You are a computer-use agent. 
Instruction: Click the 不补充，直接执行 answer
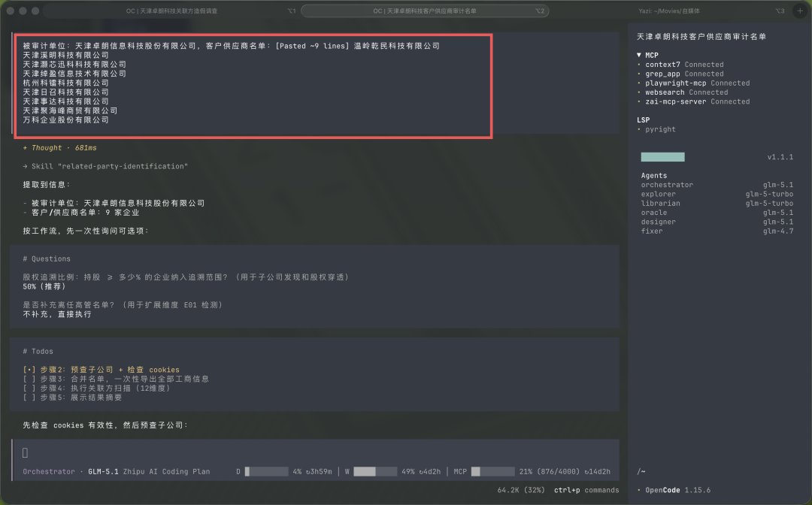(57, 314)
